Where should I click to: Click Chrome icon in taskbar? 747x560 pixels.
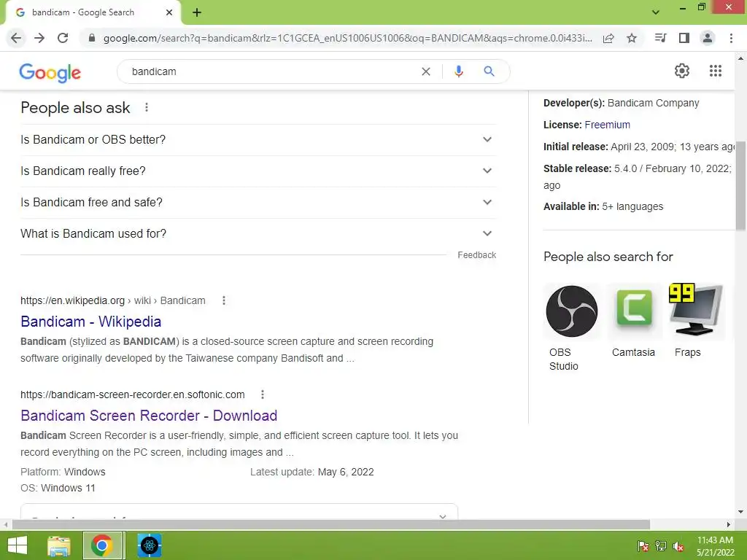104,545
